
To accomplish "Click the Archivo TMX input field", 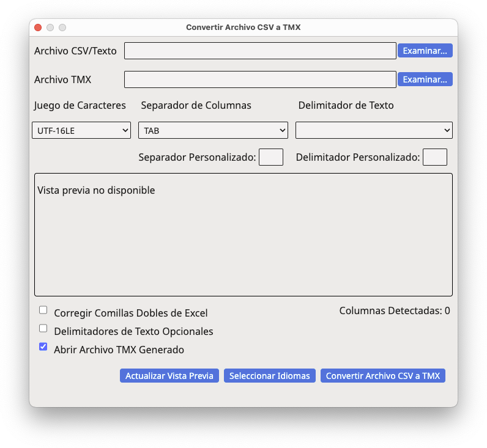I will [x=260, y=79].
